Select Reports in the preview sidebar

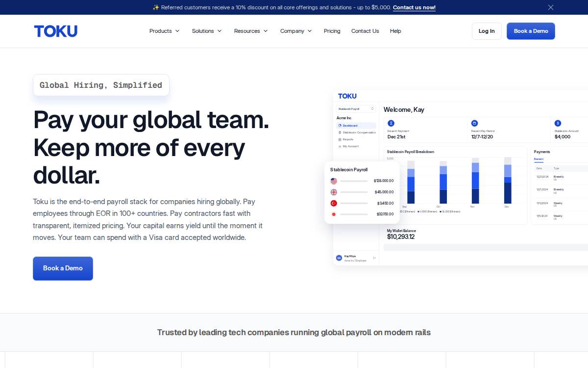coord(345,139)
